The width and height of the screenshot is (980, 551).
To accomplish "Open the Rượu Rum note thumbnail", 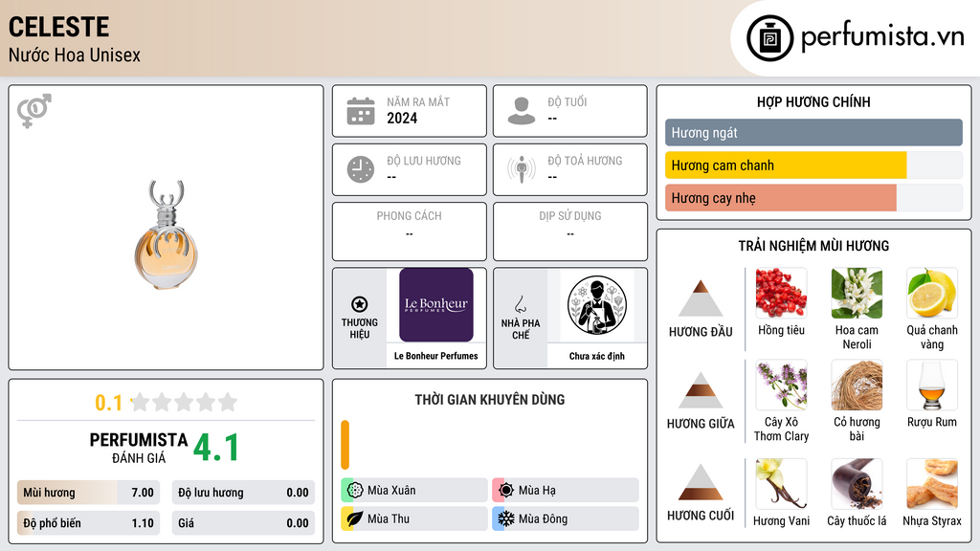I will tap(932, 385).
